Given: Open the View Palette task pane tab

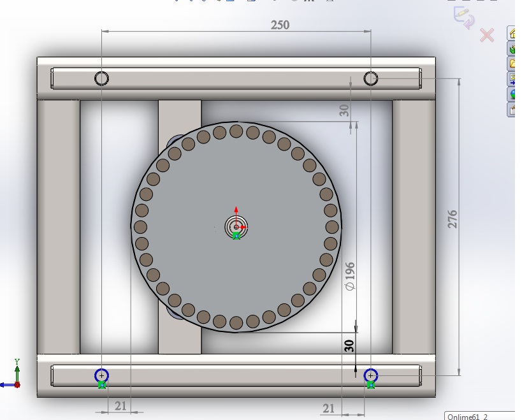Looking at the screenshot, I should [512, 79].
